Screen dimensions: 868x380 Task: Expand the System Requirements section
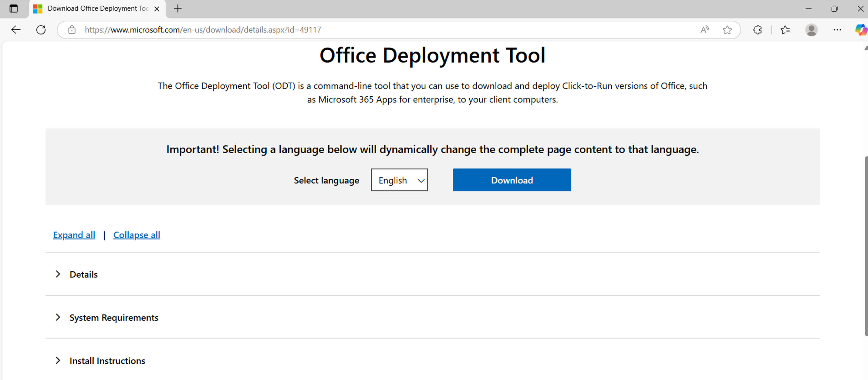click(433, 317)
